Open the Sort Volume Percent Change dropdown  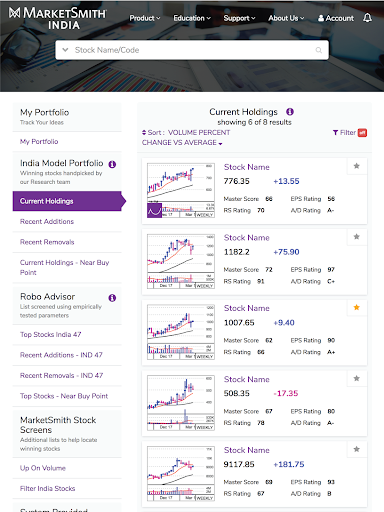tap(186, 137)
